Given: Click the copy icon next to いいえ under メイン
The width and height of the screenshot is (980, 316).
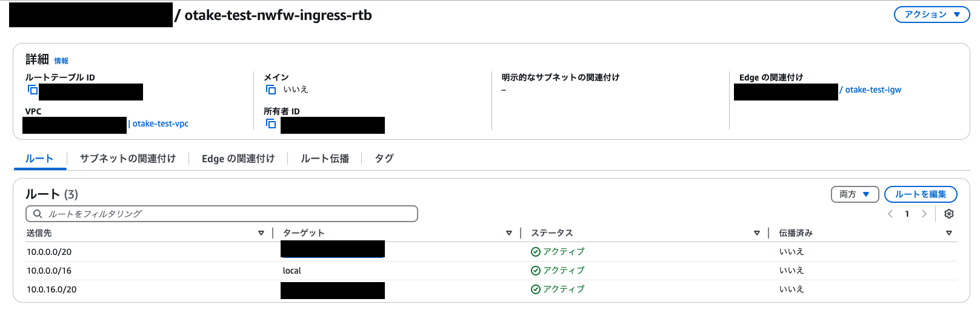Looking at the screenshot, I should click(x=271, y=90).
